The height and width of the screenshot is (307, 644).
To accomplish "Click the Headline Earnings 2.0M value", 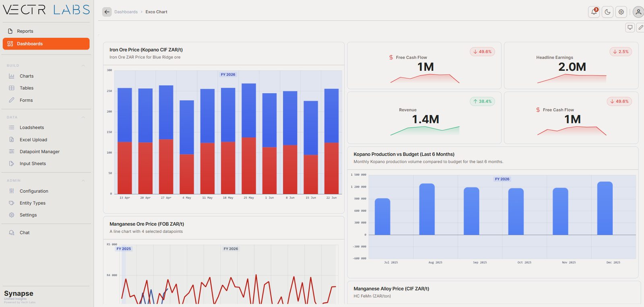I will click(572, 67).
